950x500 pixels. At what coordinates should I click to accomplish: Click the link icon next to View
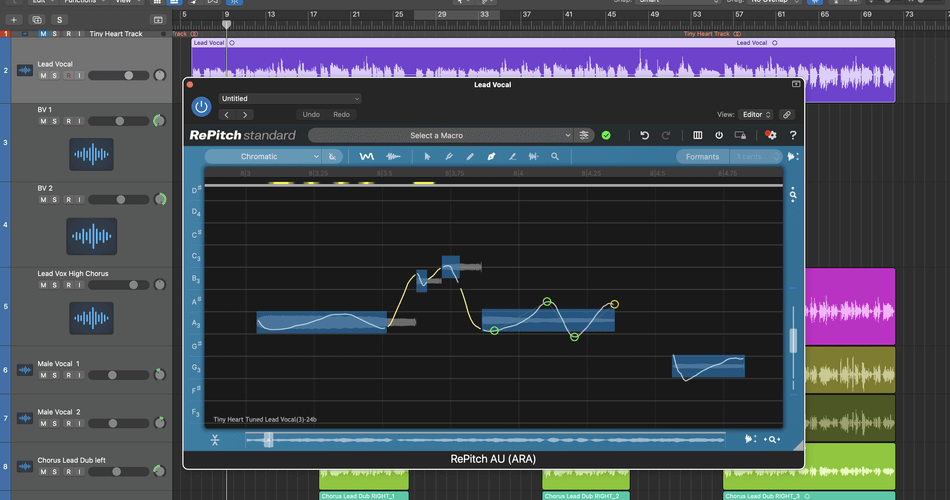pyautogui.click(x=786, y=115)
